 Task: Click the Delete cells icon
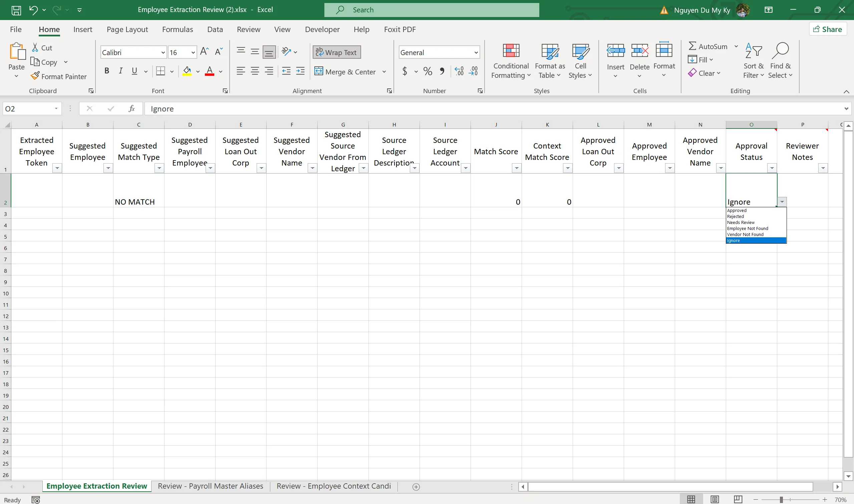pyautogui.click(x=640, y=51)
